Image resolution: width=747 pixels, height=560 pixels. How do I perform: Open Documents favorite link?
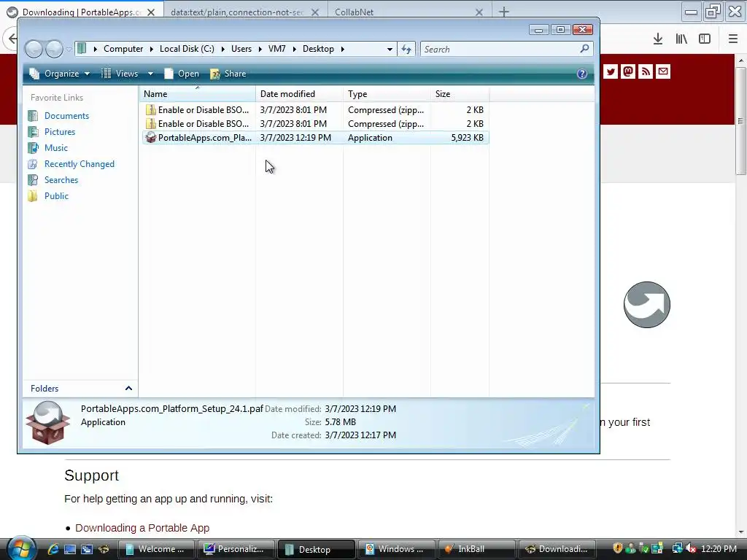coord(66,116)
